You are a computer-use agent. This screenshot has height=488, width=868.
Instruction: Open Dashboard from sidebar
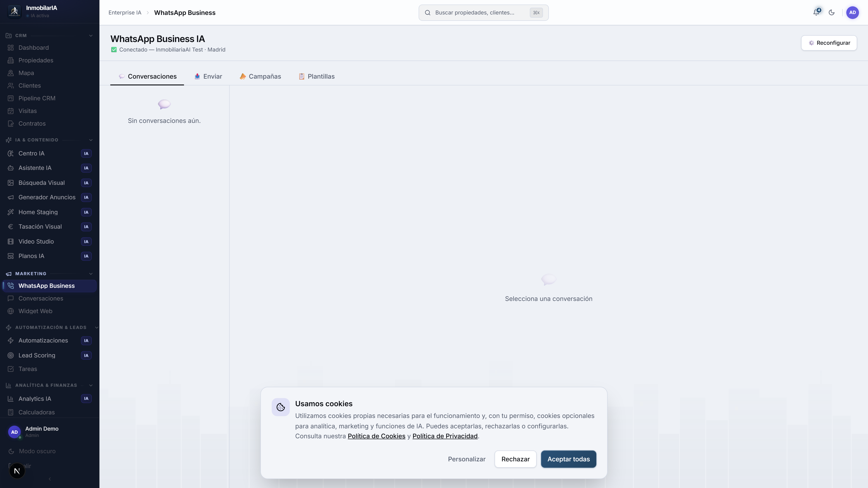pos(50,47)
